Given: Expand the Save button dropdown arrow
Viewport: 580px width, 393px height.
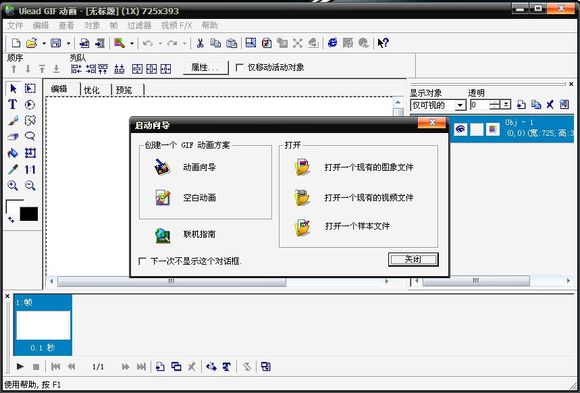Looking at the screenshot, I should pos(68,43).
